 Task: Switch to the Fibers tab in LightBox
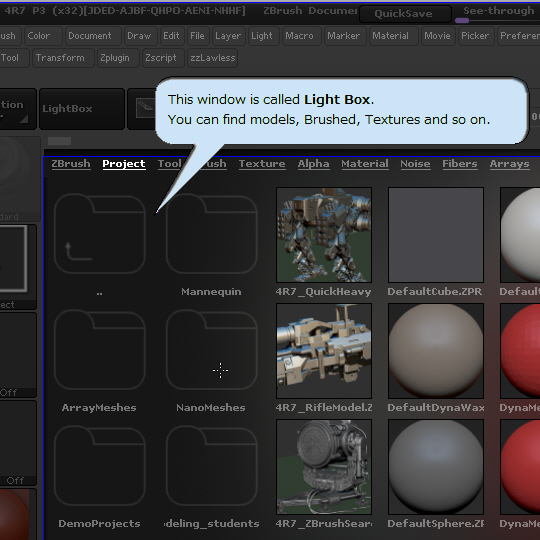(x=460, y=164)
